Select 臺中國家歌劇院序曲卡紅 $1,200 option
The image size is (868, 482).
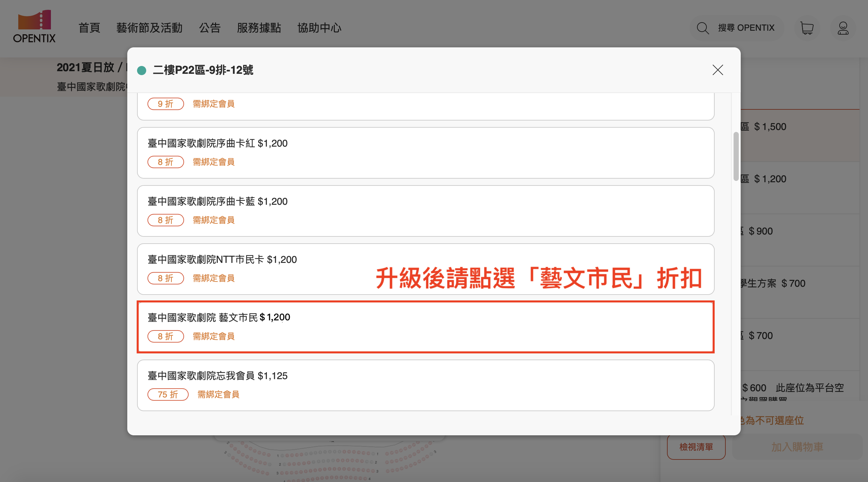pos(426,153)
